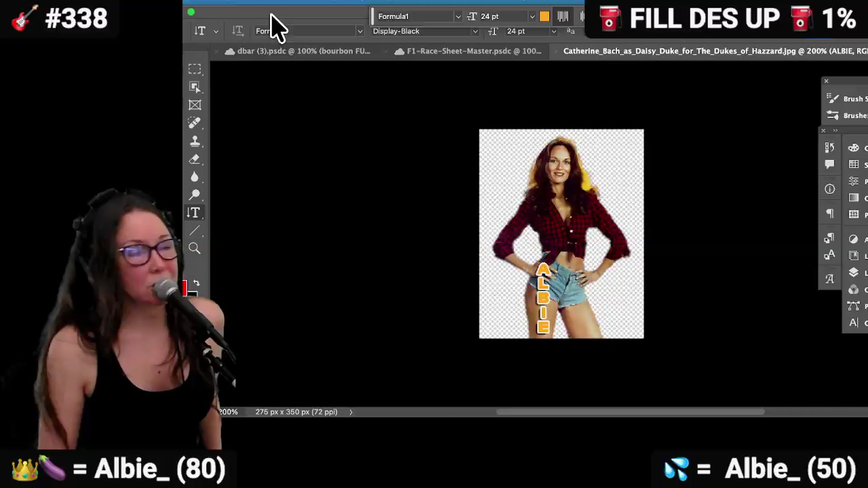This screenshot has height=488, width=868.
Task: Select the Clone Stamp tool
Action: (195, 141)
